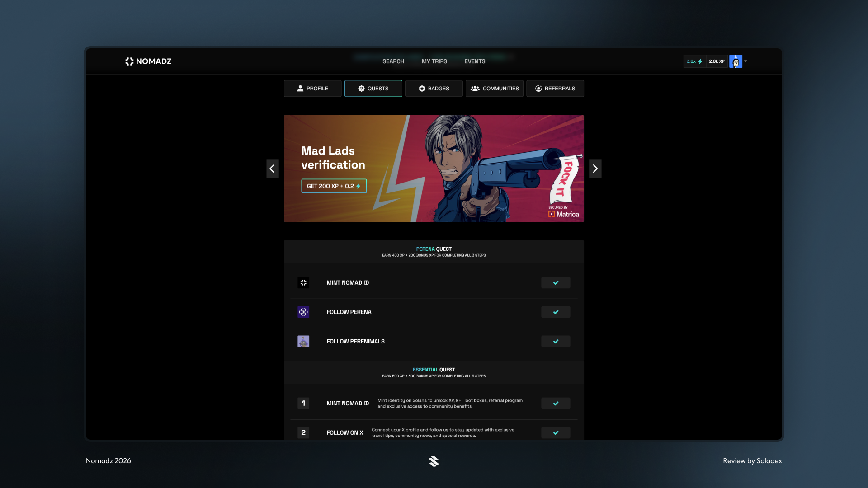Click the user avatar icon
The width and height of the screenshot is (868, 488).
(736, 61)
